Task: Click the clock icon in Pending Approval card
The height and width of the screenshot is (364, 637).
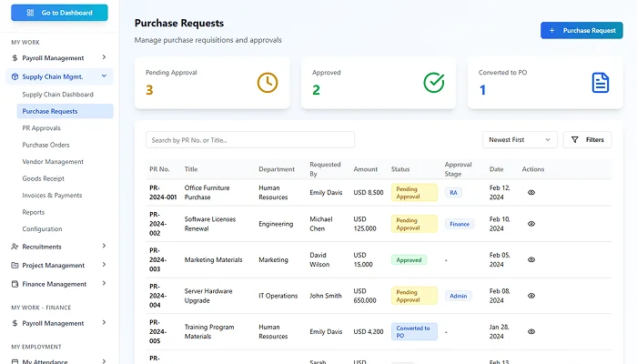Action: pos(267,83)
